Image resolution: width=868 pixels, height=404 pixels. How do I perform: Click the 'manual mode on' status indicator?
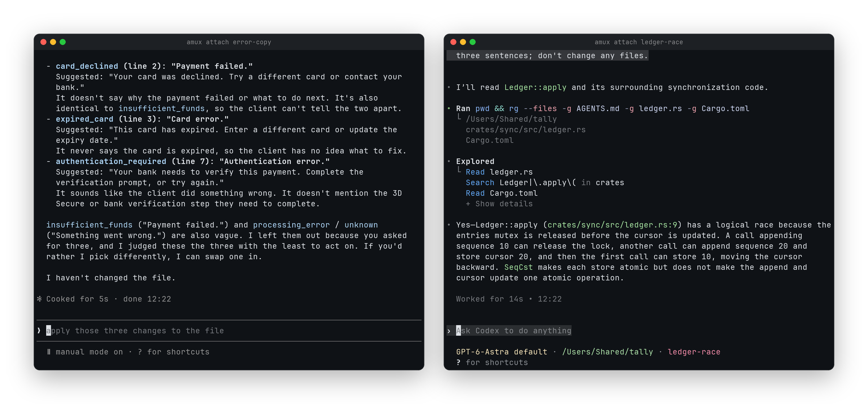89,352
